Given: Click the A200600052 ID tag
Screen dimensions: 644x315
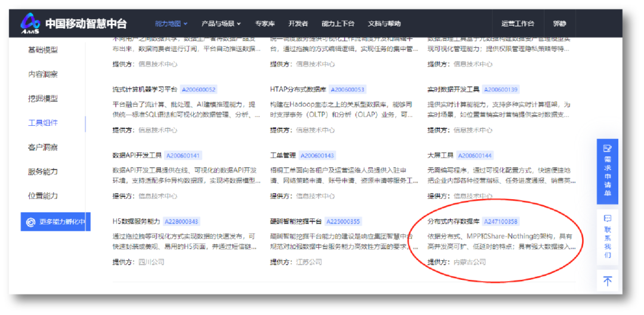Looking at the screenshot, I should (199, 89).
